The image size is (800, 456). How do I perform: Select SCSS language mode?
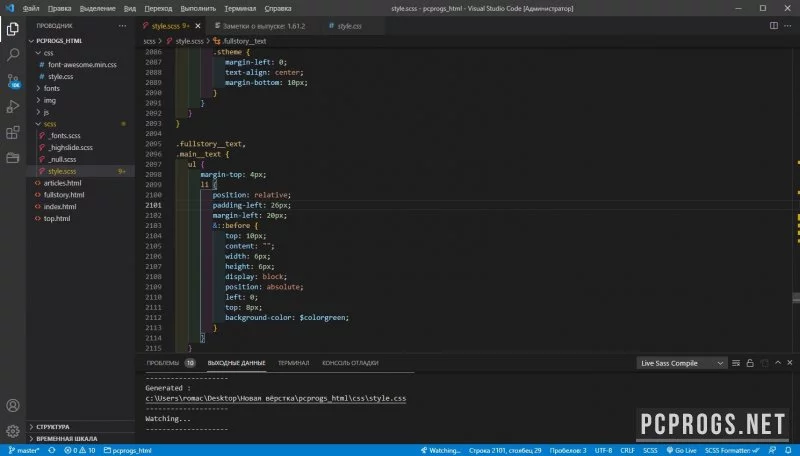point(650,450)
